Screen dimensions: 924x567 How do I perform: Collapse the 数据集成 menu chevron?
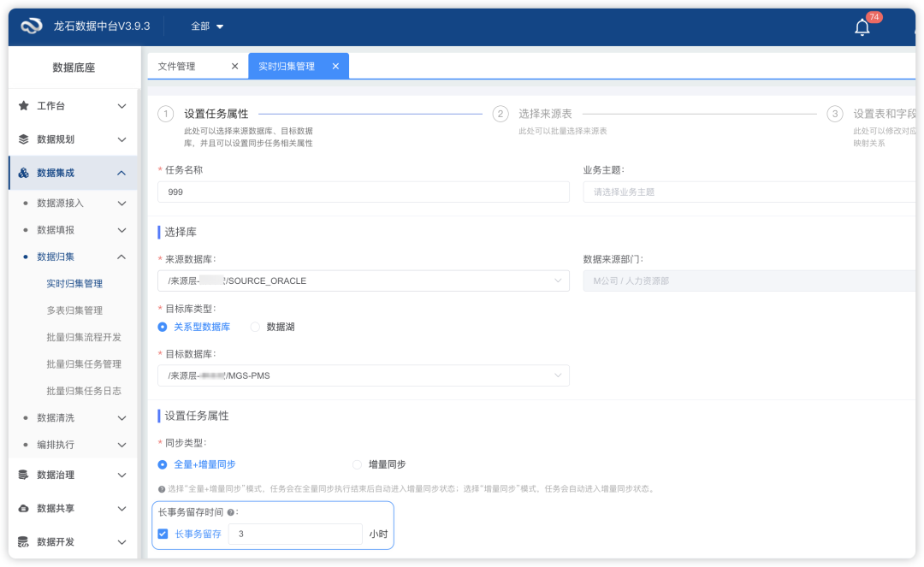(121, 173)
